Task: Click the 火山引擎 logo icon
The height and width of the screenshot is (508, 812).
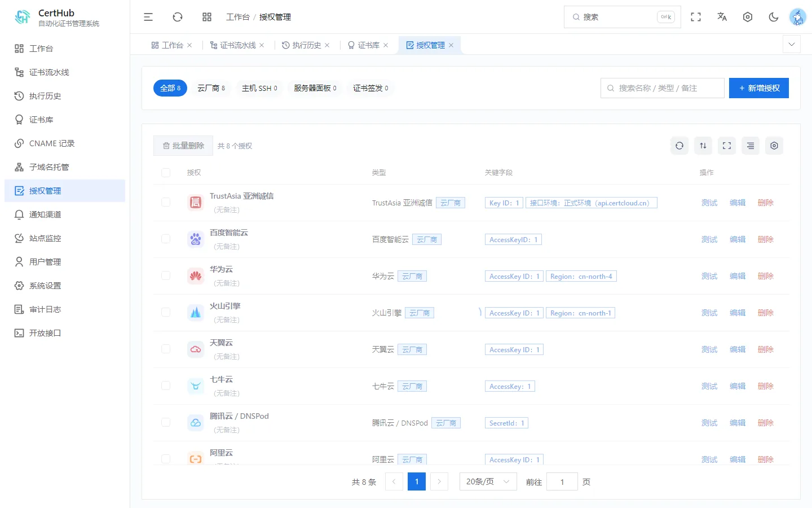Action: pyautogui.click(x=196, y=312)
